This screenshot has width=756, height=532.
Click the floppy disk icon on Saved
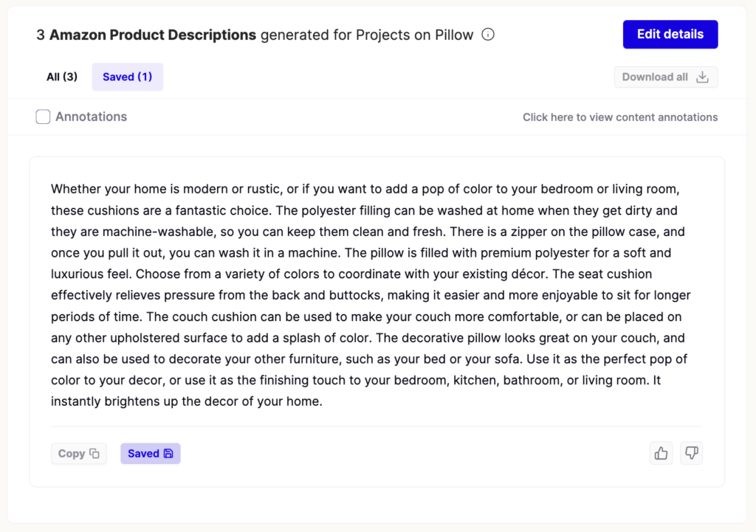click(x=168, y=454)
